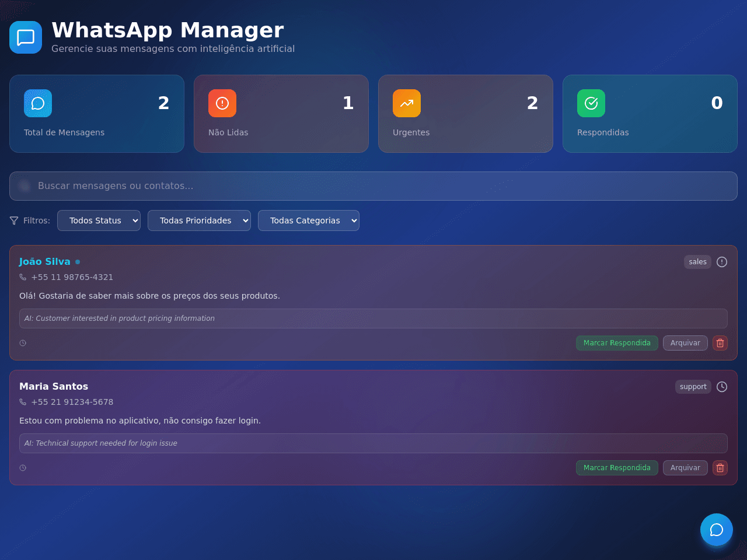The height and width of the screenshot is (560, 747).
Task: Click the WhatsApp Manager title
Action: coord(167,30)
